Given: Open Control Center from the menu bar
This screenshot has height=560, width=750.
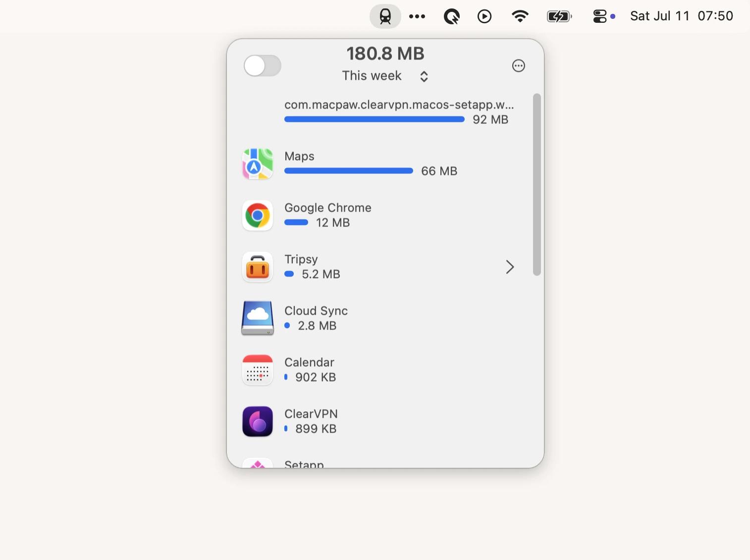Looking at the screenshot, I should pyautogui.click(x=600, y=16).
